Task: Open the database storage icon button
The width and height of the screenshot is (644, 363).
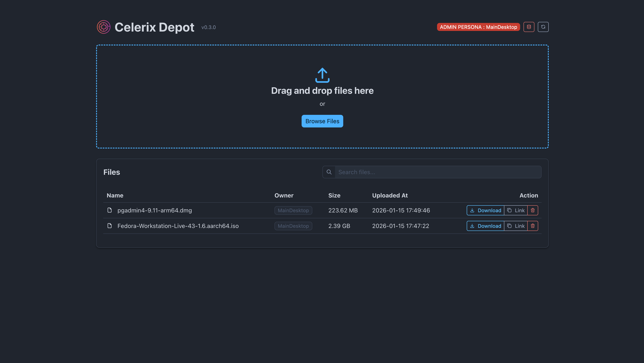Action: pos(529,27)
